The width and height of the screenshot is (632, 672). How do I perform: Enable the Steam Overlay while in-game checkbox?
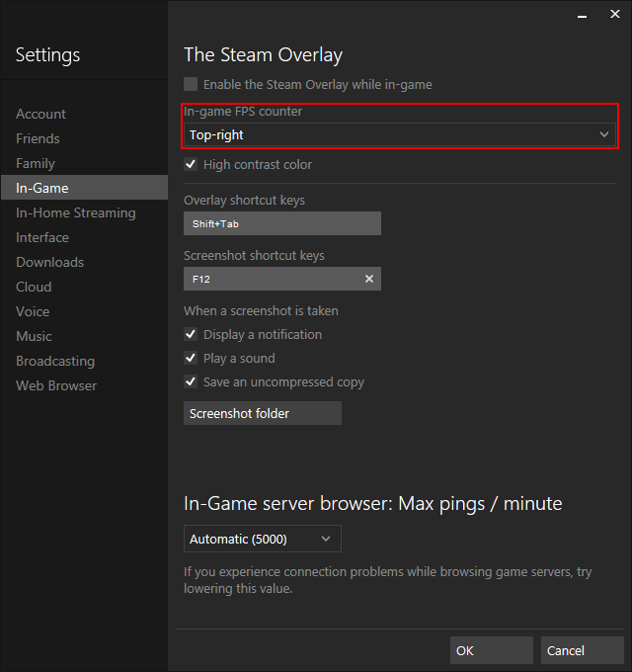192,85
